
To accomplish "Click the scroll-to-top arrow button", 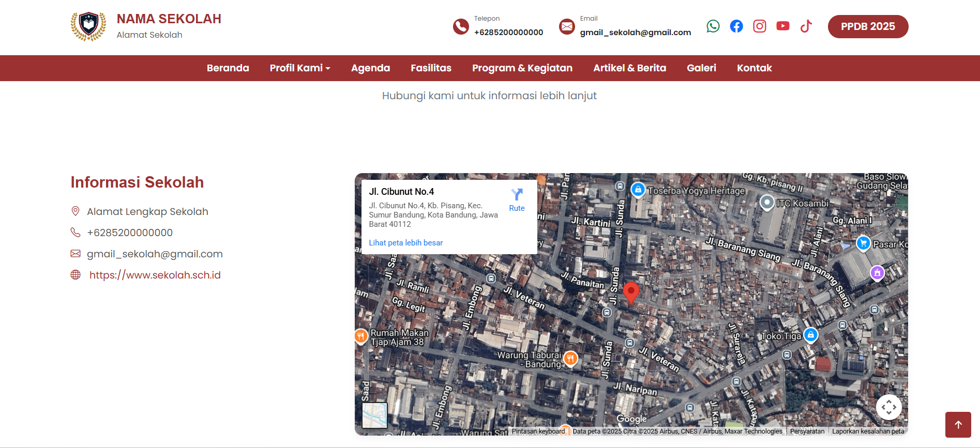I will 958,425.
